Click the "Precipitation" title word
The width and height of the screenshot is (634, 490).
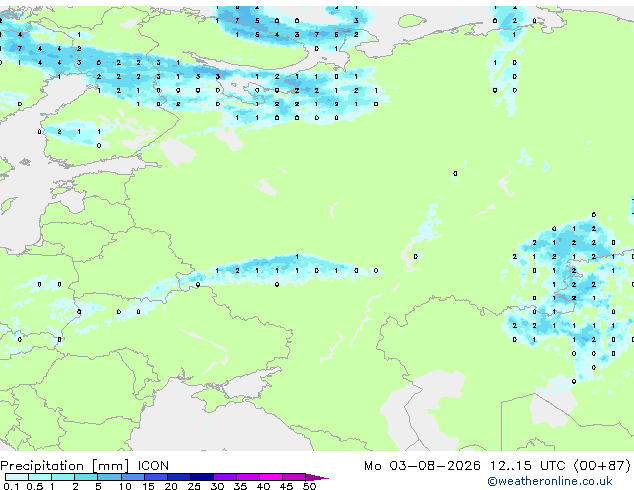click(x=42, y=466)
